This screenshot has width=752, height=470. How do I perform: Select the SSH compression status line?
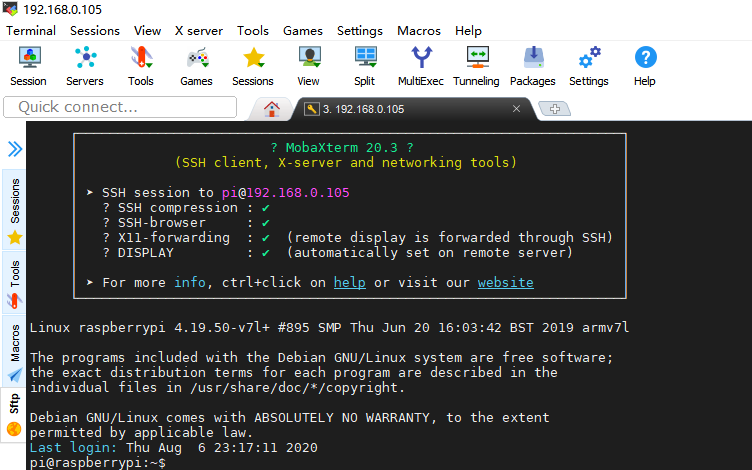[x=186, y=208]
